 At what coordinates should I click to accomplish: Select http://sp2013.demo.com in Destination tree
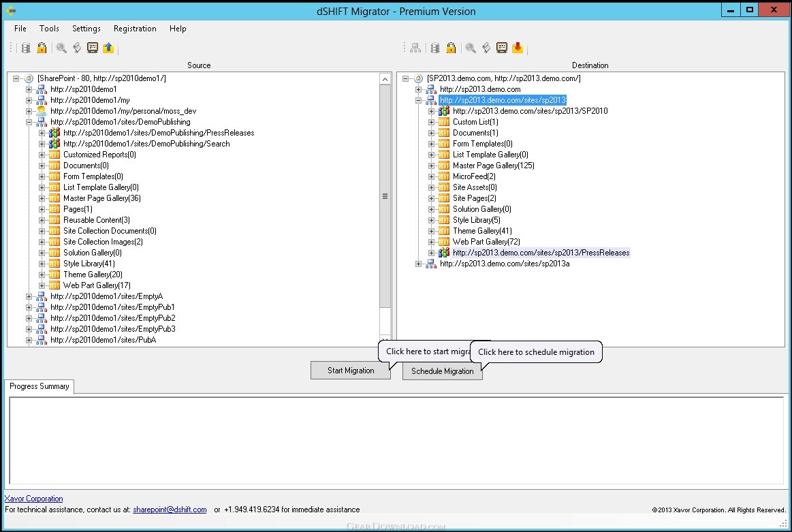point(480,89)
